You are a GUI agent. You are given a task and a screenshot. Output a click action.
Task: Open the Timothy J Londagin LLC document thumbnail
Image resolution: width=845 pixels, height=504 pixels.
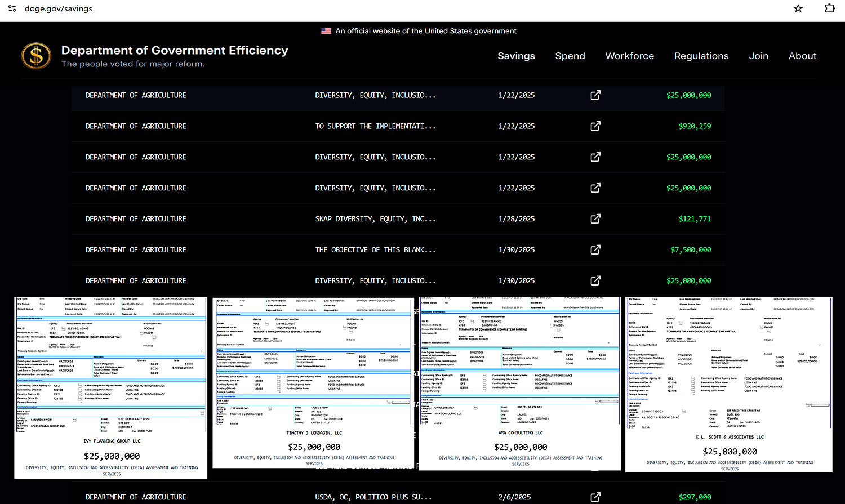coord(314,383)
